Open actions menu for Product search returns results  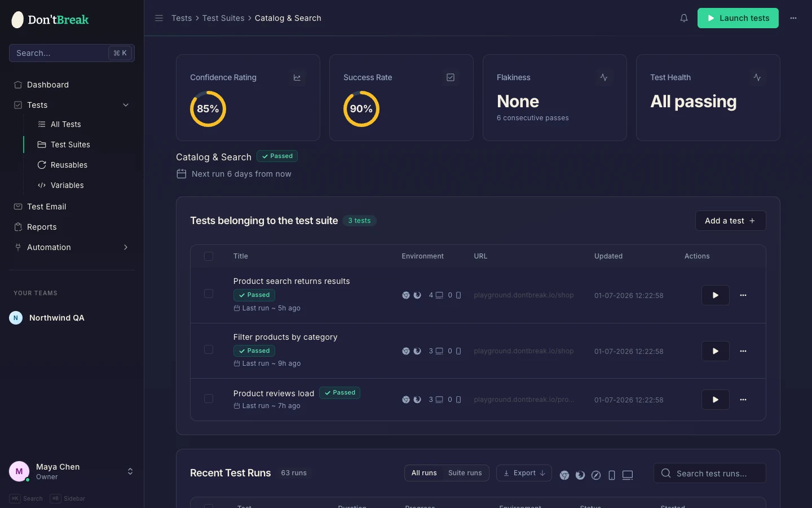[x=743, y=295]
